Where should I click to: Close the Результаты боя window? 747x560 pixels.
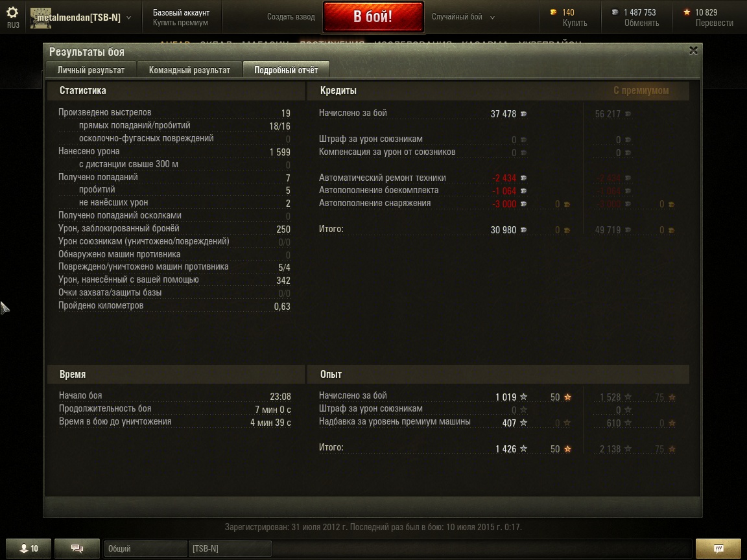tap(693, 51)
